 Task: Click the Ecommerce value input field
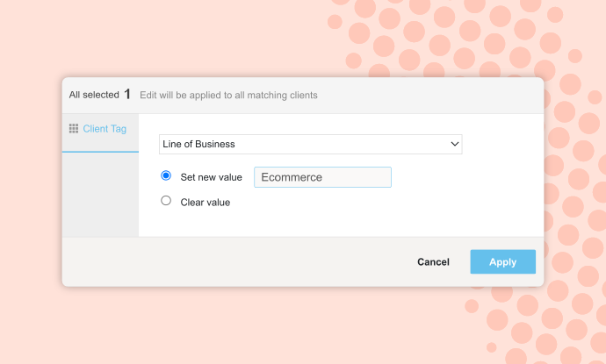pos(322,177)
